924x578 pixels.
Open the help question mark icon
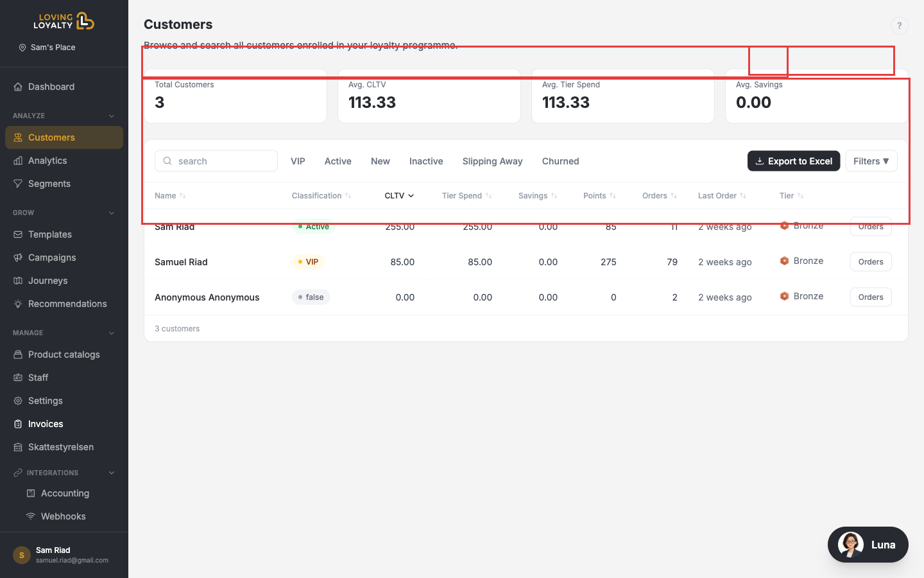[899, 26]
